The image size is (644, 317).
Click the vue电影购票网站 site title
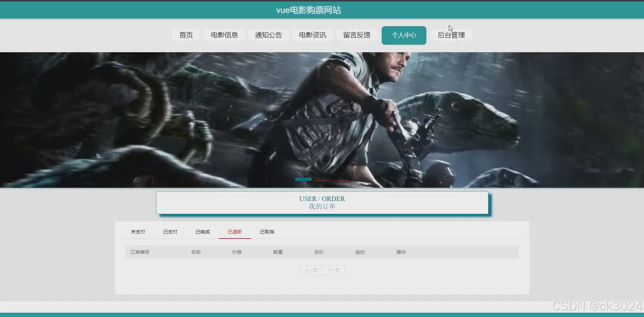point(308,10)
